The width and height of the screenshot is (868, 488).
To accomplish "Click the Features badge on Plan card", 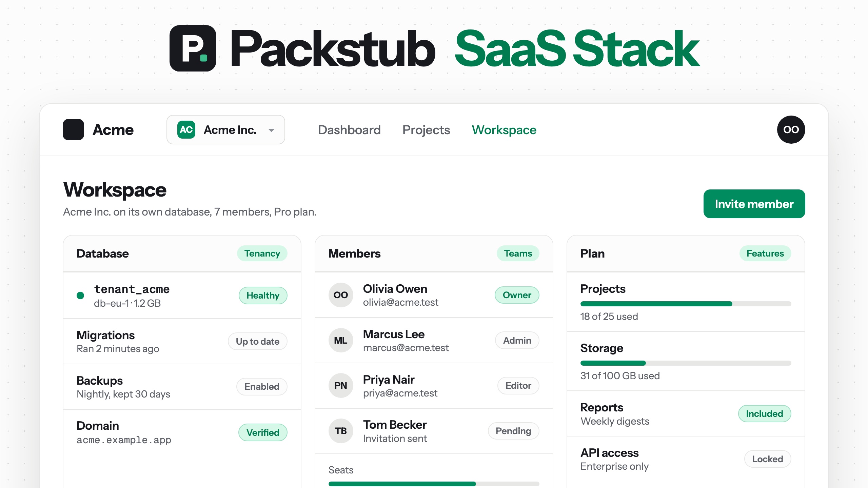I will point(765,253).
